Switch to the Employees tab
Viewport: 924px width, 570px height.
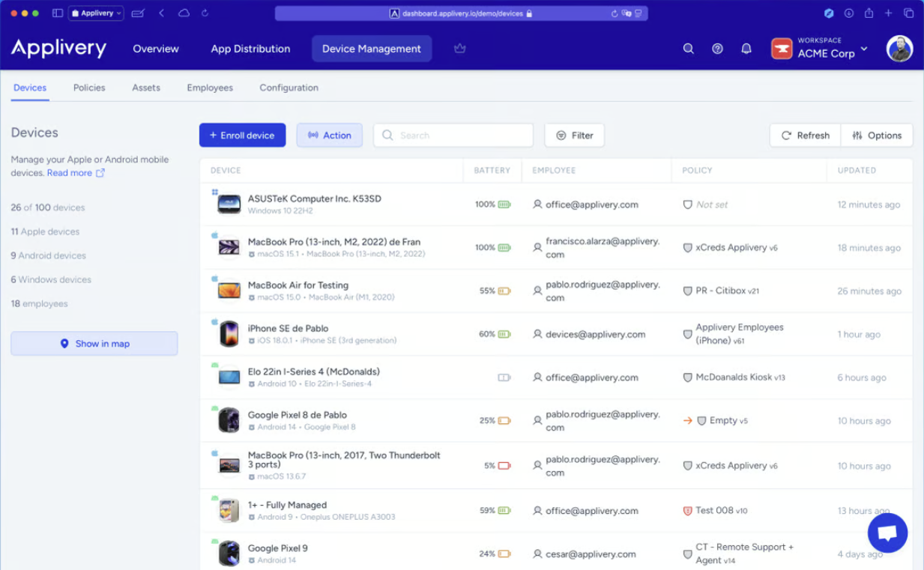click(210, 88)
